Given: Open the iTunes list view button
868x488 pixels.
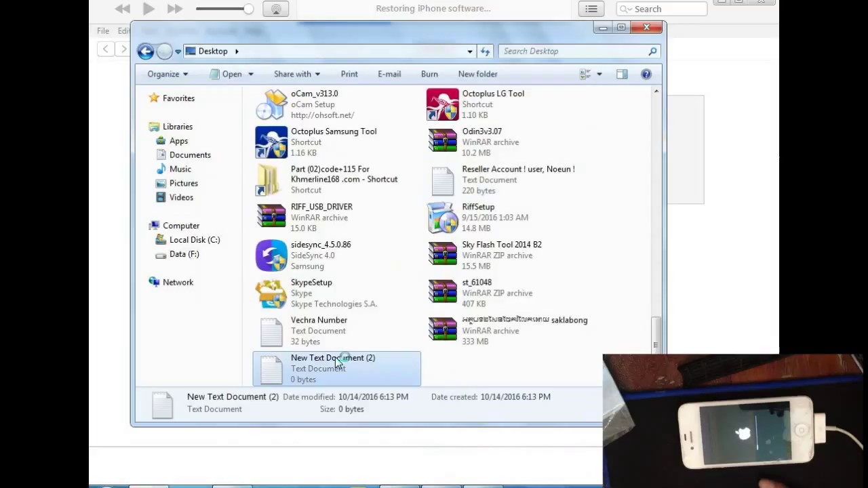Looking at the screenshot, I should coord(591,9).
